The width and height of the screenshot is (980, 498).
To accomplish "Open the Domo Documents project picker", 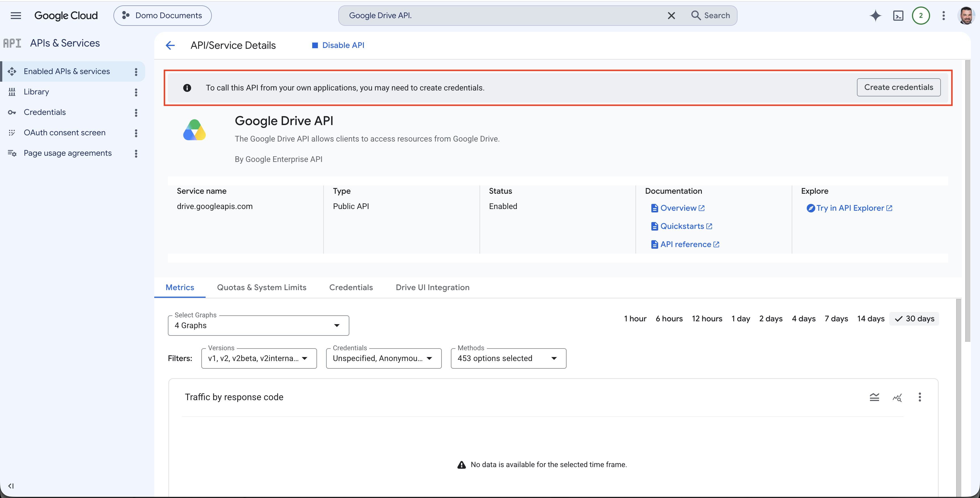I will tap(162, 16).
